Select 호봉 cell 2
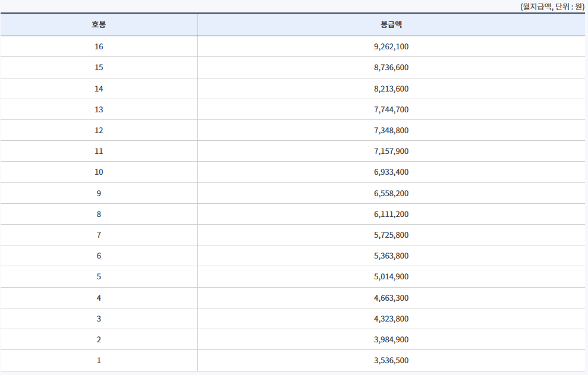This screenshot has width=588, height=375. click(x=99, y=340)
